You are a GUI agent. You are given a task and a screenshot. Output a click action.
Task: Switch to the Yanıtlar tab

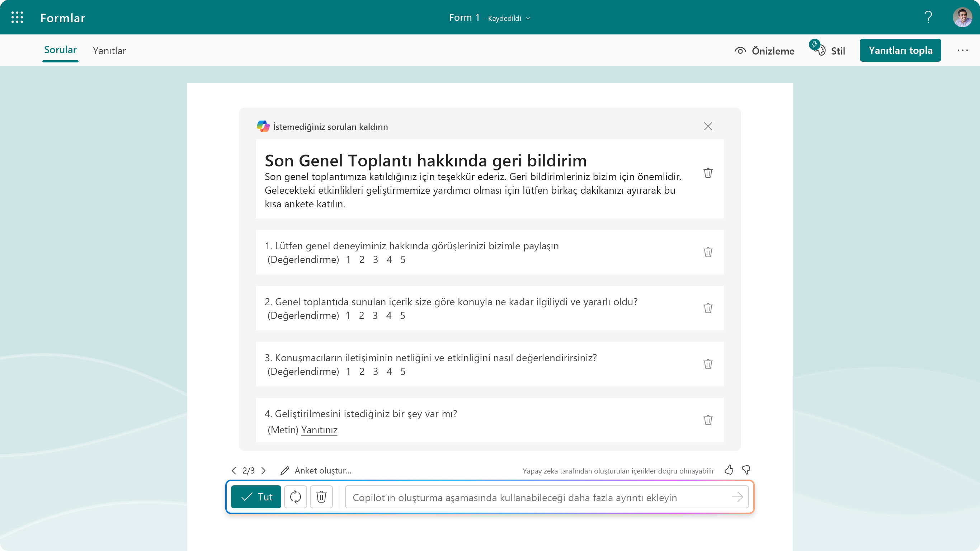(109, 51)
